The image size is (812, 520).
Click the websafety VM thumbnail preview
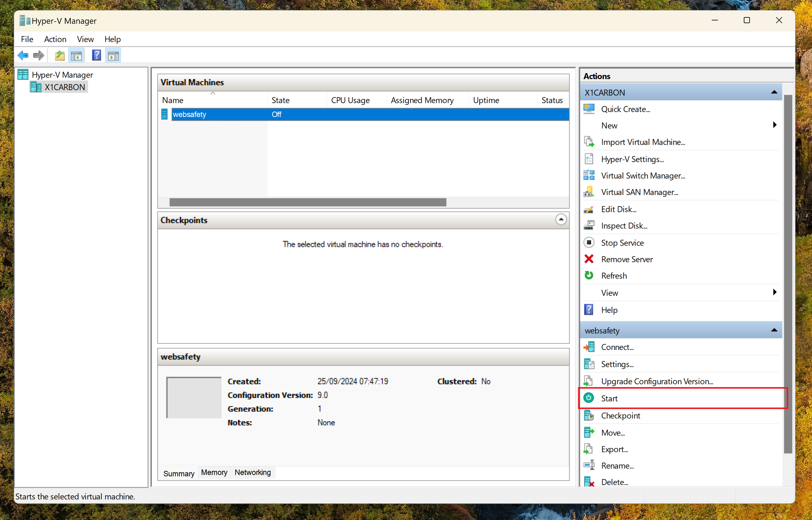194,397
